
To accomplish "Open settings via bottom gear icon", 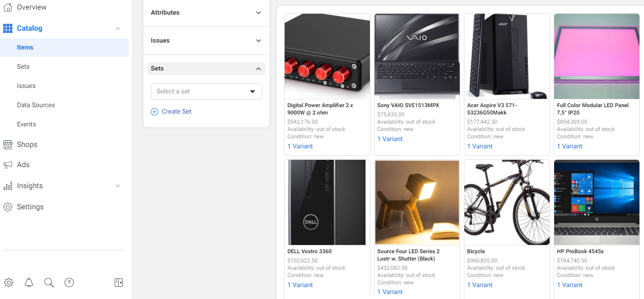I will [9, 283].
